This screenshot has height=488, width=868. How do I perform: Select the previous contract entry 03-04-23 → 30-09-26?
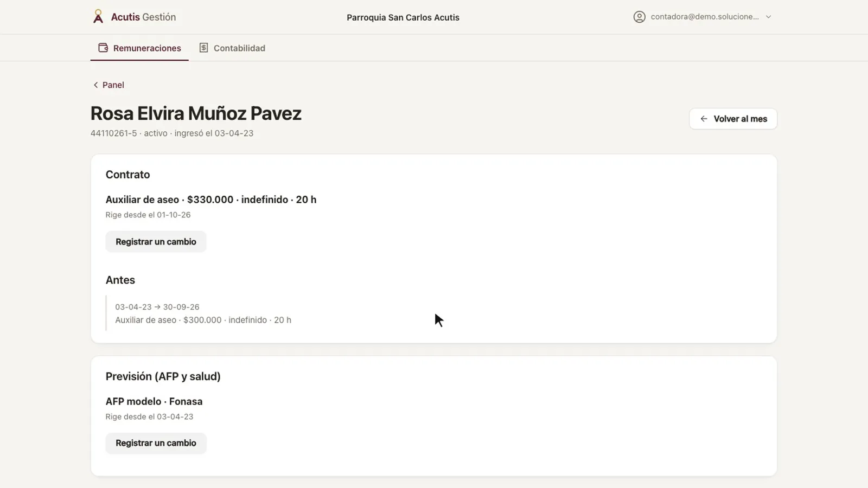coord(203,313)
